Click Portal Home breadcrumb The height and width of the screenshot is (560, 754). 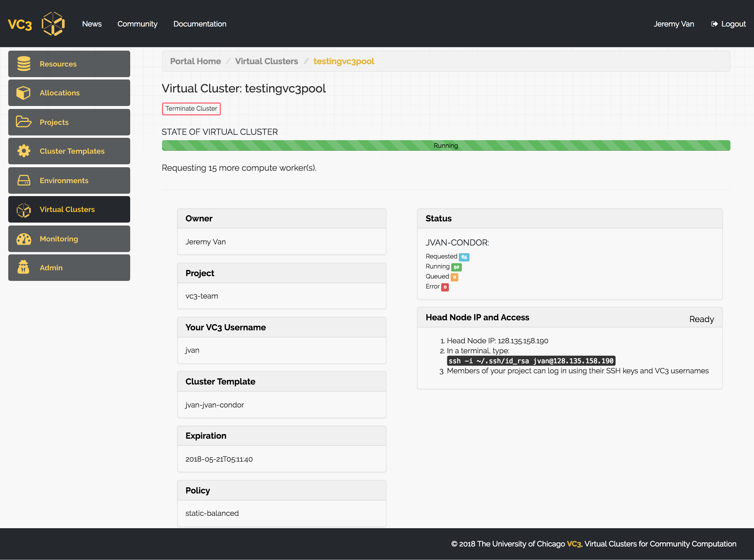click(x=195, y=61)
